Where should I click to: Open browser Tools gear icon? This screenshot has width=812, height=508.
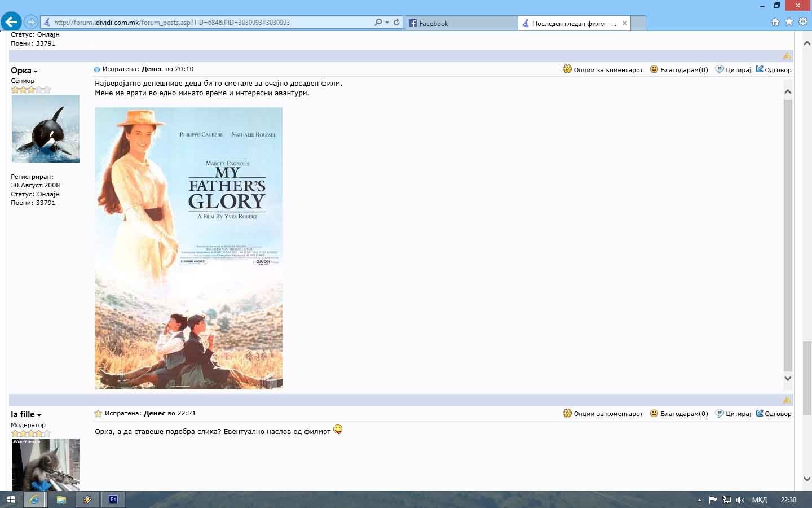point(803,21)
